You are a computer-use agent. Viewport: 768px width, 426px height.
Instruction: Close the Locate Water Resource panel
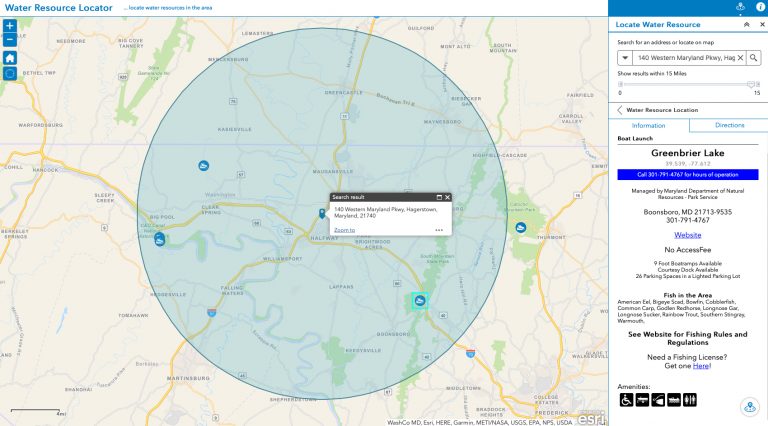[762, 24]
